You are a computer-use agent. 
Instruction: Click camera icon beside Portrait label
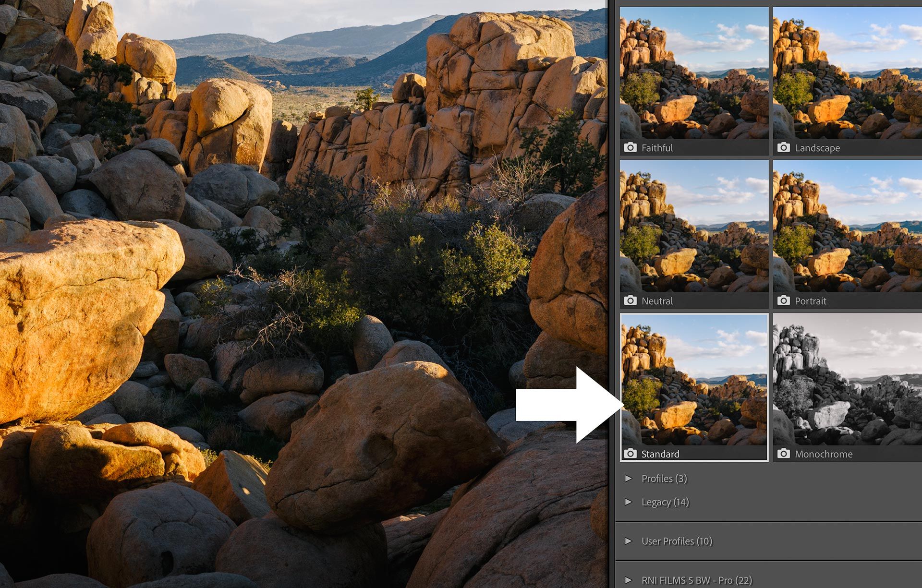784,300
